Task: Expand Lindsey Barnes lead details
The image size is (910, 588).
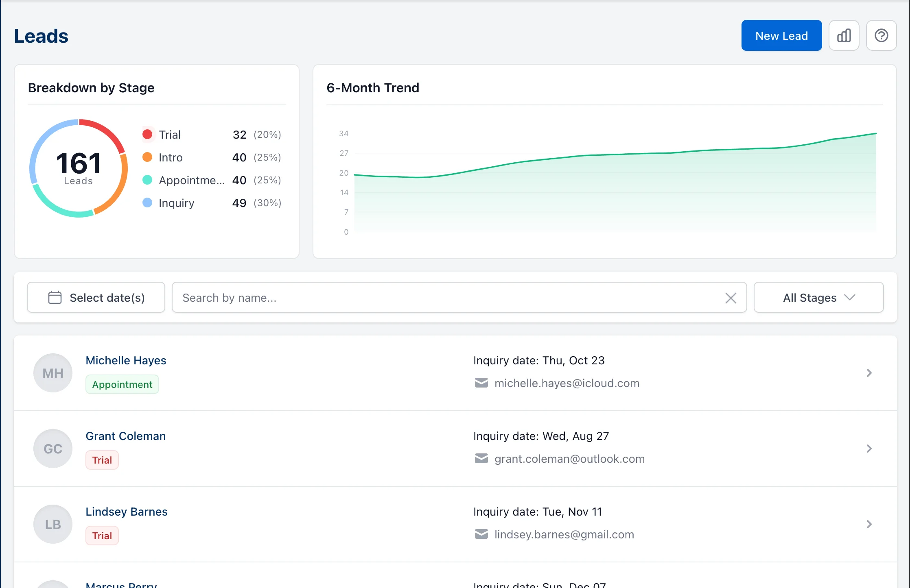Action: click(x=870, y=524)
